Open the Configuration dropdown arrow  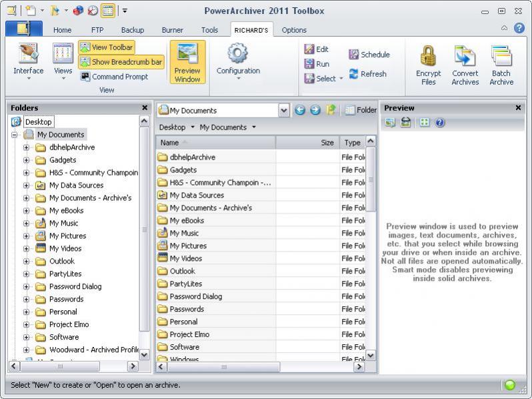coord(238,79)
